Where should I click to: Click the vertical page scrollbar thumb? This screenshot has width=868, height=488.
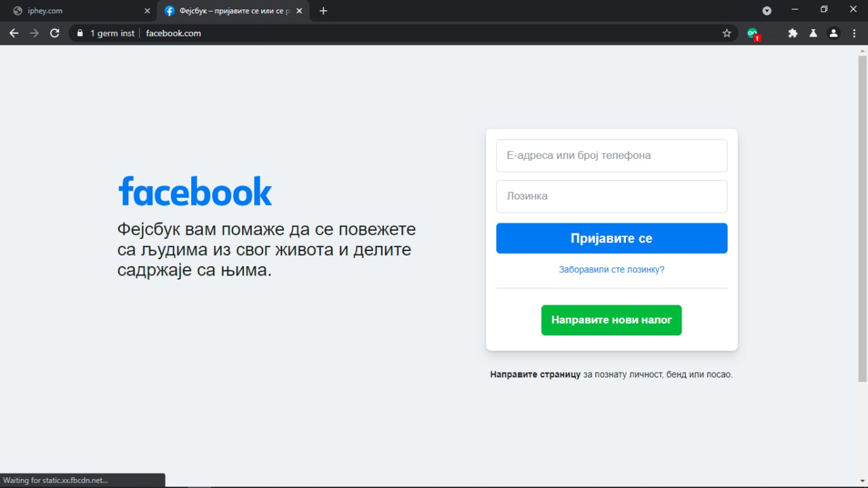863,217
